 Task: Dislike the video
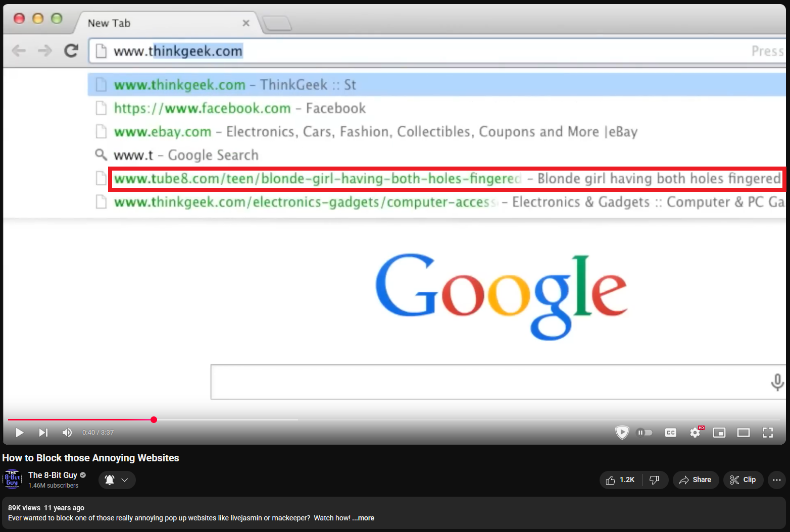[x=655, y=480]
